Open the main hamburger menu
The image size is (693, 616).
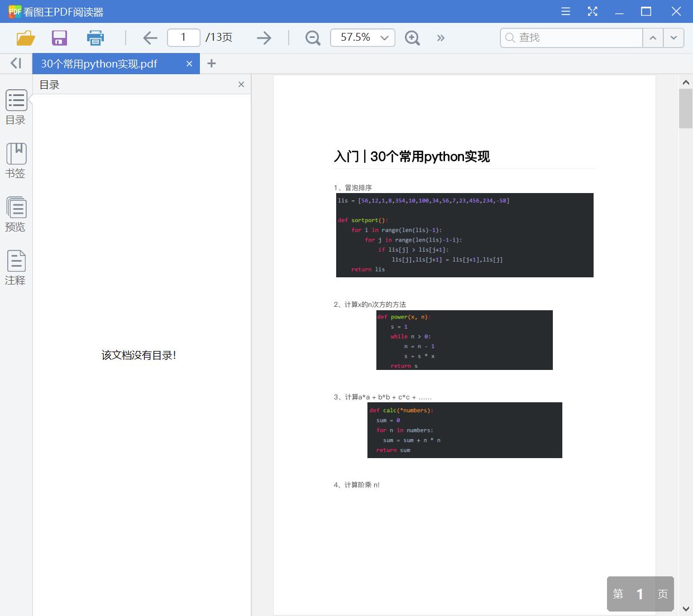565,11
